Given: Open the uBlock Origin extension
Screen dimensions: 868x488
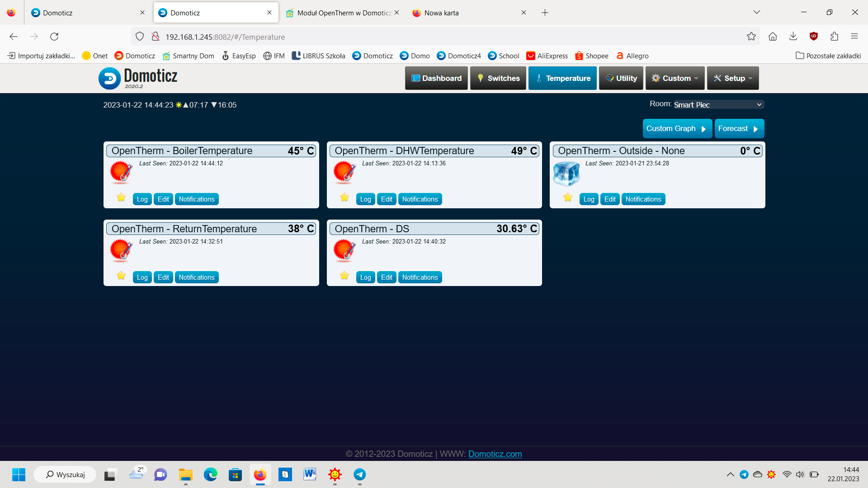Looking at the screenshot, I should tap(814, 37).
